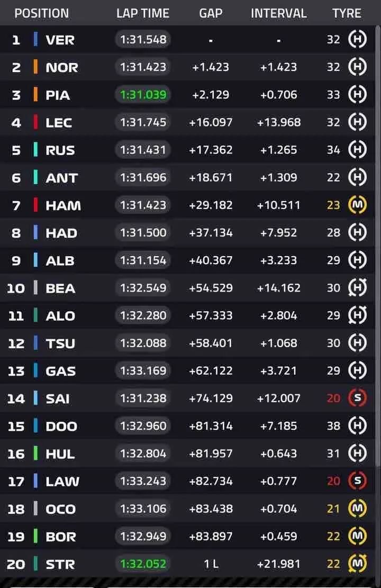381x588 pixels.
Task: Click Leclerc's red team color bar
Action: [x=35, y=122]
